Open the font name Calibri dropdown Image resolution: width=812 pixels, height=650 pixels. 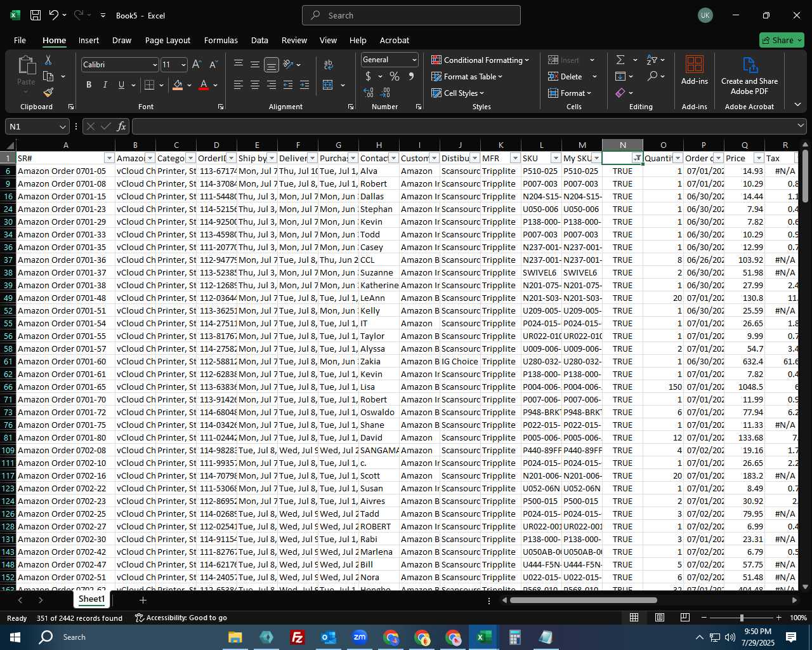pos(154,65)
